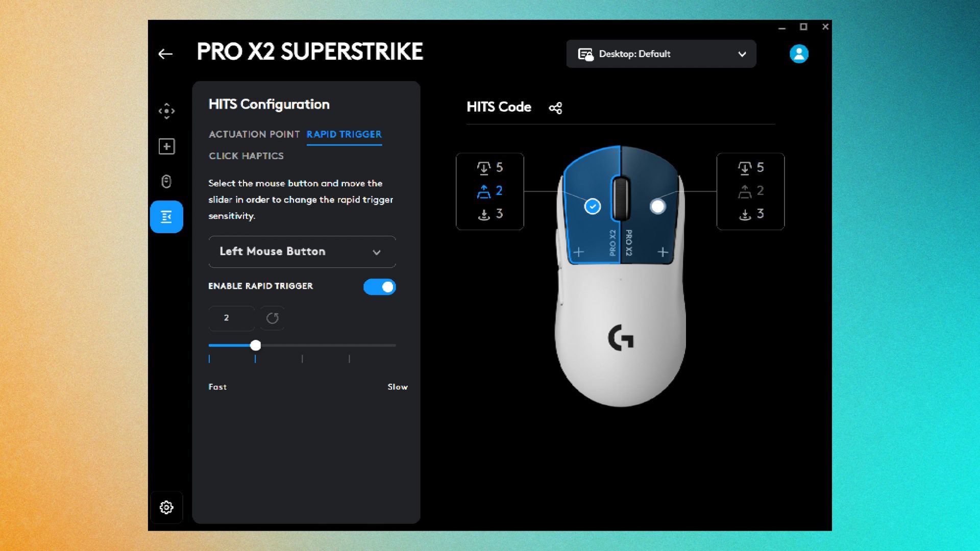Select the left mouse button checkmark marker

tap(592, 206)
